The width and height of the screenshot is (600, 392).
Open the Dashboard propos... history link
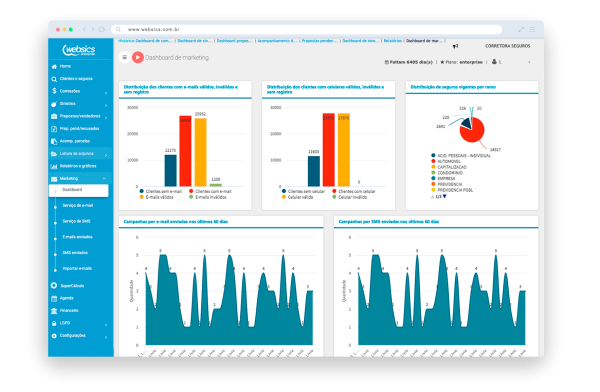[x=235, y=41]
